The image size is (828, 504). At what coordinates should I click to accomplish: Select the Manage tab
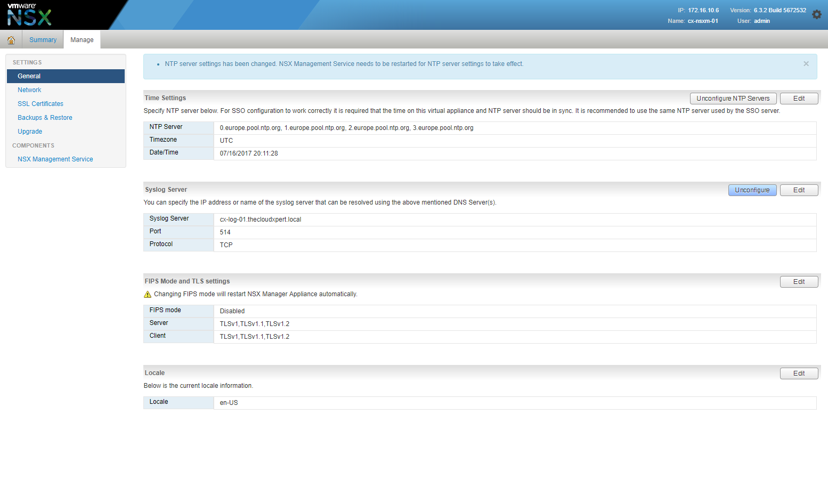click(82, 40)
